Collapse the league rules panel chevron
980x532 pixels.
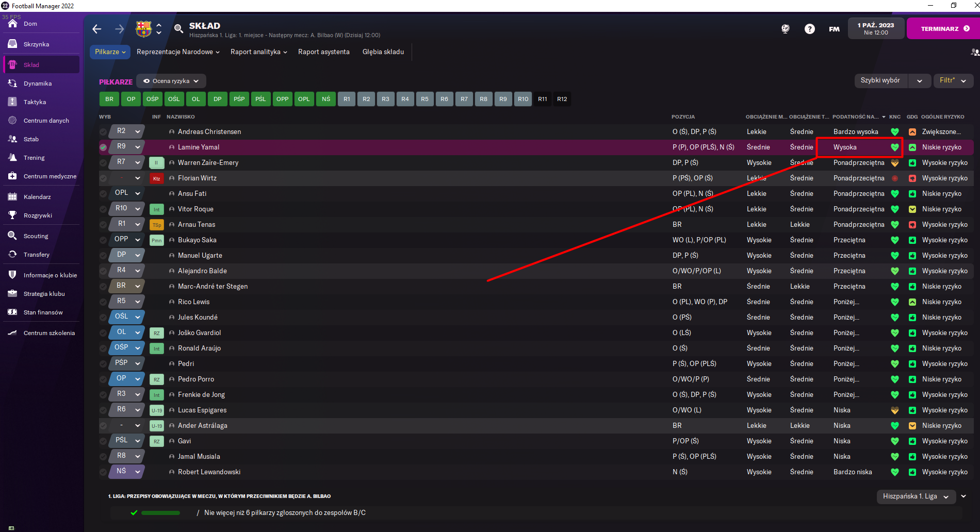(963, 496)
